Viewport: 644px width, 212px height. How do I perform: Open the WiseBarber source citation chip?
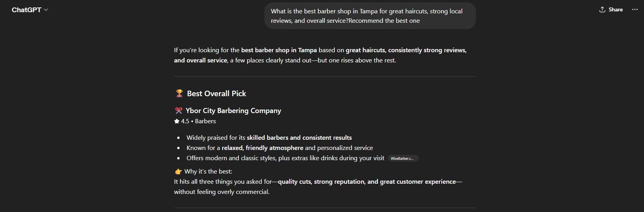pyautogui.click(x=403, y=158)
